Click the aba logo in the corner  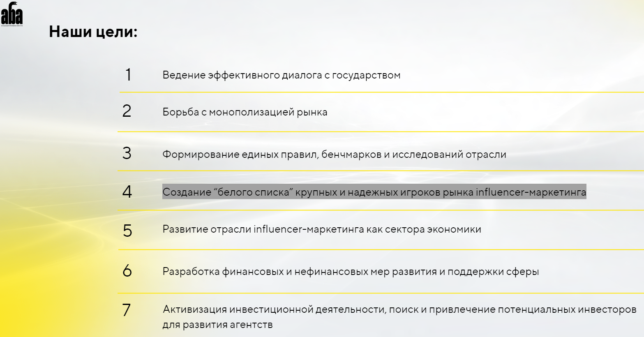tap(12, 14)
